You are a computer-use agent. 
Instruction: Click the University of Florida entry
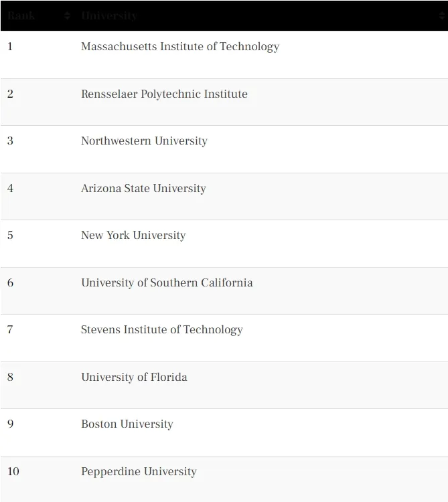coord(134,378)
